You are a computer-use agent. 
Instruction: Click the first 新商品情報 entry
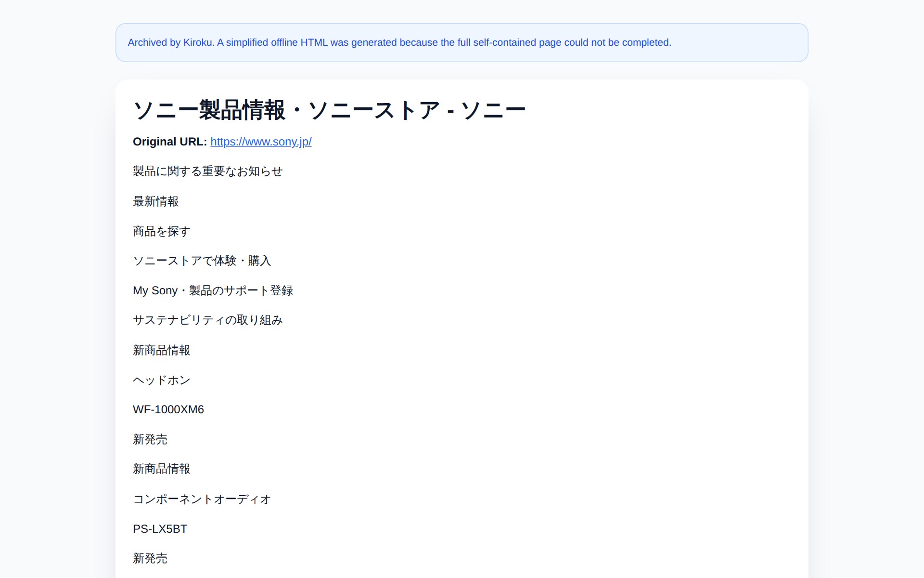(162, 350)
